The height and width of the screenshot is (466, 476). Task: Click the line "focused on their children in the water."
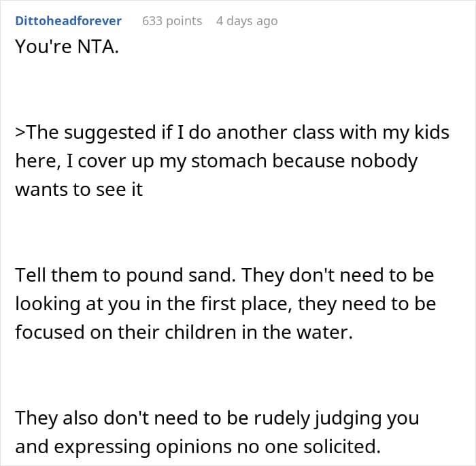[x=184, y=333]
